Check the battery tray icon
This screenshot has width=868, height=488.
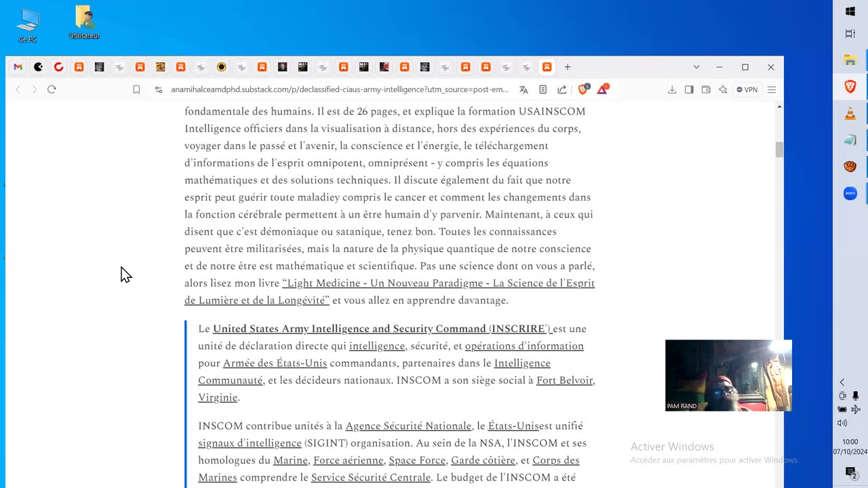pos(842,409)
